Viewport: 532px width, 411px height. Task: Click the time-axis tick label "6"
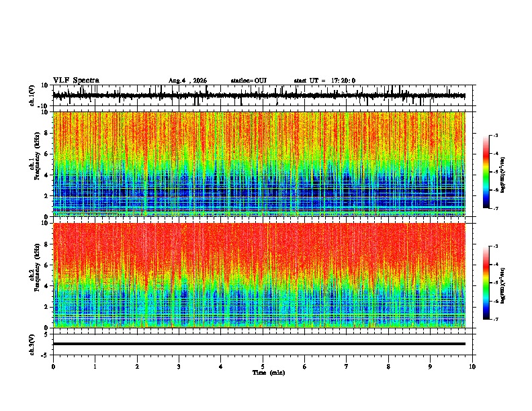(305, 367)
